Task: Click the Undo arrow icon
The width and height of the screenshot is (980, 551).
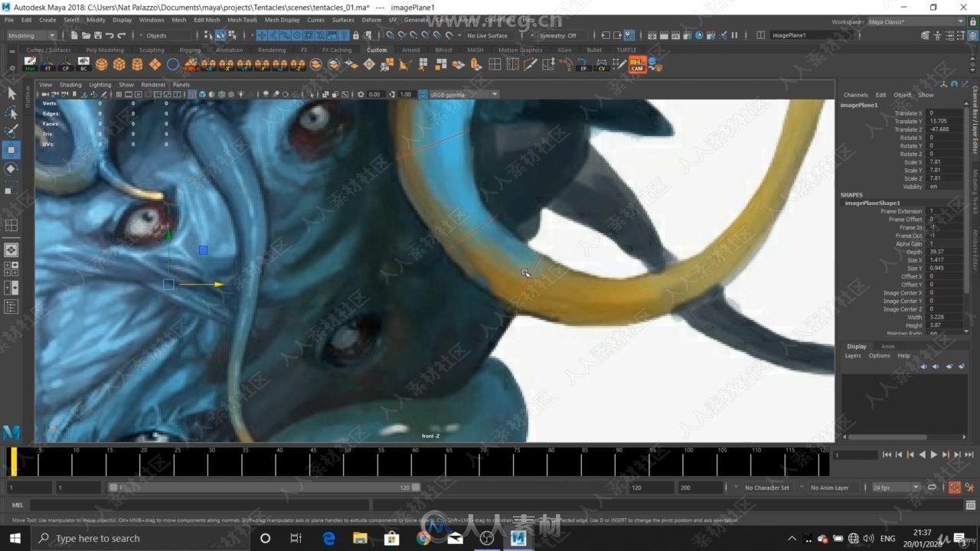Action: pos(109,35)
